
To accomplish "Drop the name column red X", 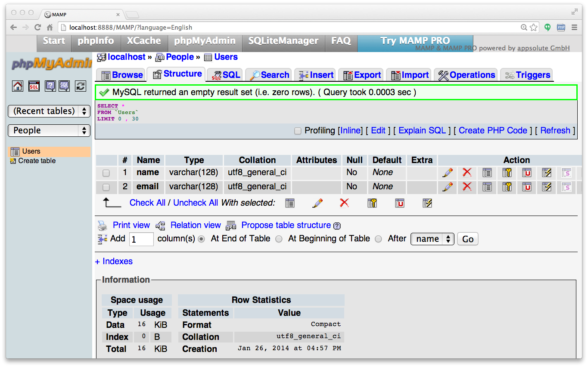I will [x=467, y=173].
